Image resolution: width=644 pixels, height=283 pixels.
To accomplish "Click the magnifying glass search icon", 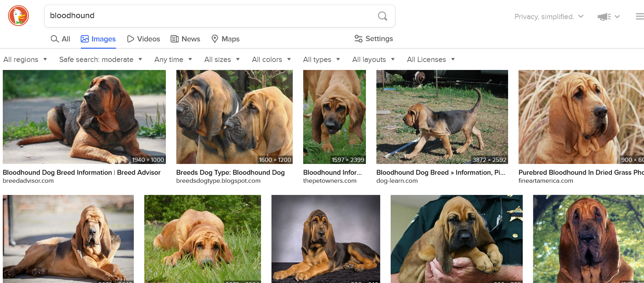I will (382, 16).
